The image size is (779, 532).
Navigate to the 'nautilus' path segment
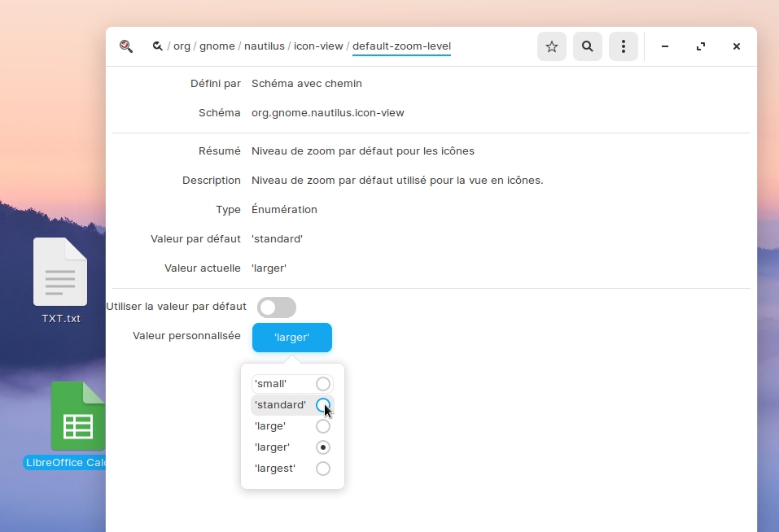tap(265, 46)
